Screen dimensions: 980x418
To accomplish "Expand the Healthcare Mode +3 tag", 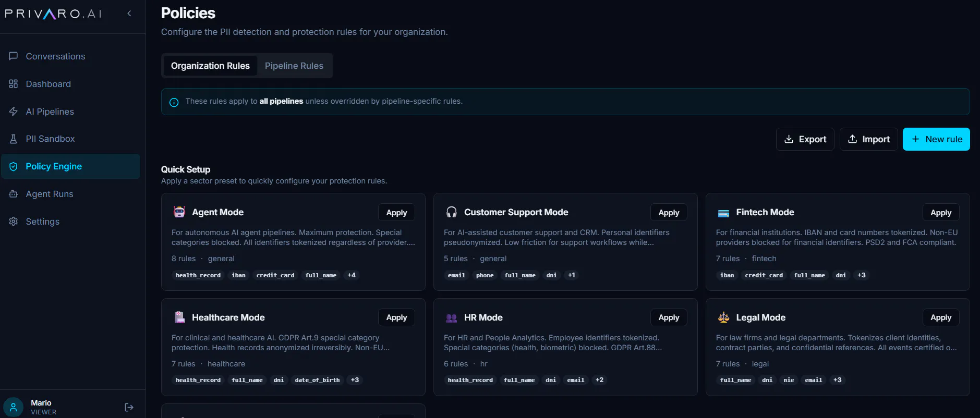I will (355, 380).
